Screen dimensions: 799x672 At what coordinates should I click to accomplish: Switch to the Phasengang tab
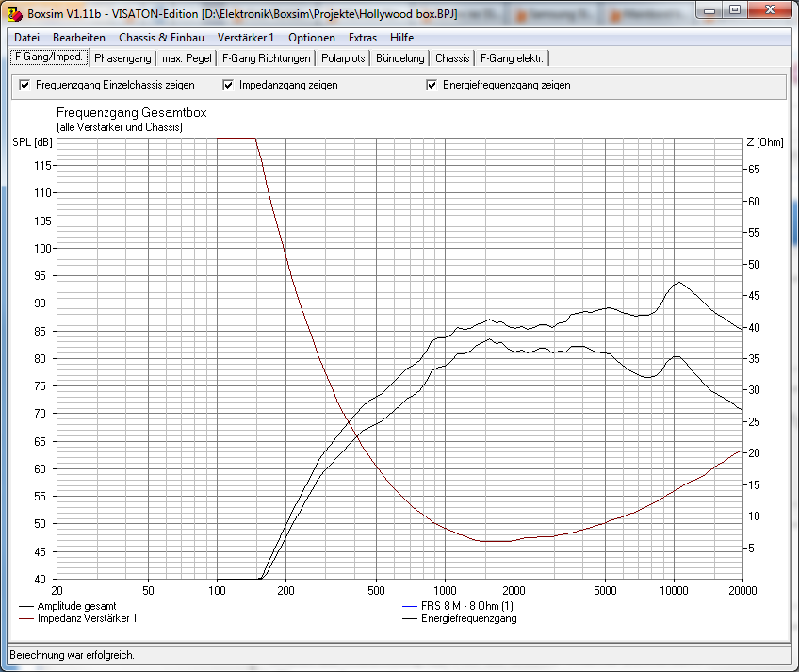tap(122, 58)
